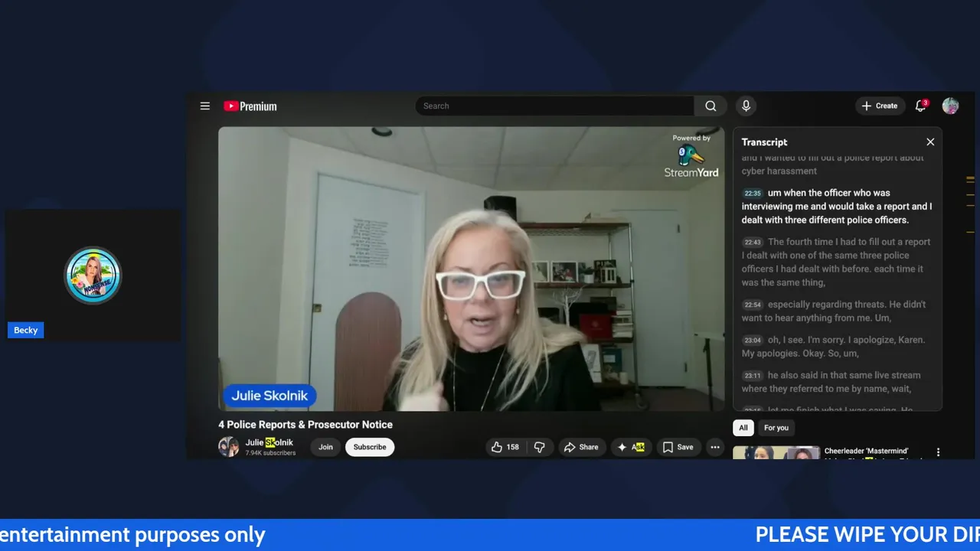The width and height of the screenshot is (980, 551).
Task: Open the notifications bell
Action: click(x=921, y=106)
